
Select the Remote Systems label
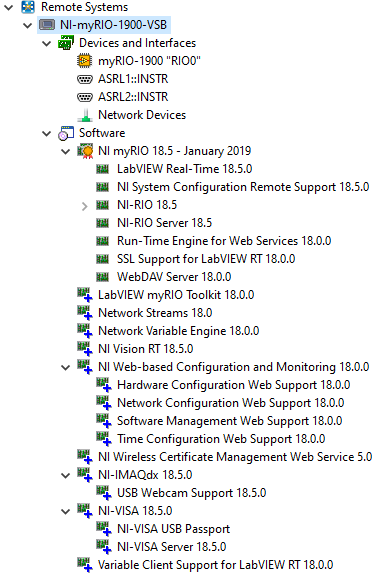coord(85,7)
